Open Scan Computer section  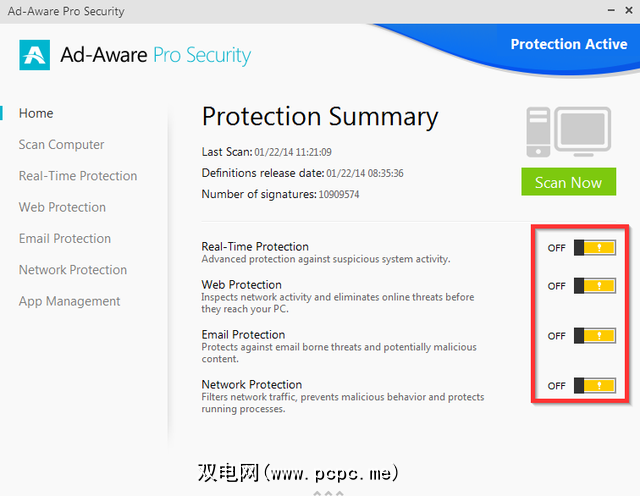(x=61, y=145)
